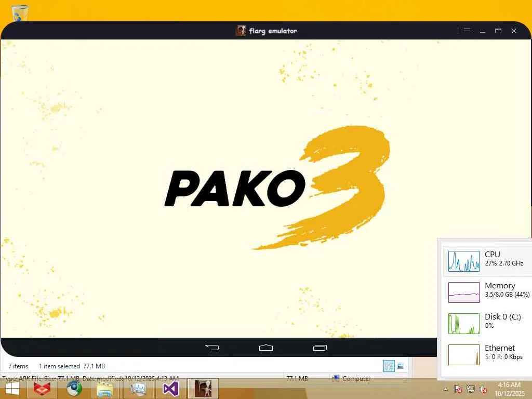The height and width of the screenshot is (399, 532).
Task: Select CPU in the performance panel
Action: 487,261
